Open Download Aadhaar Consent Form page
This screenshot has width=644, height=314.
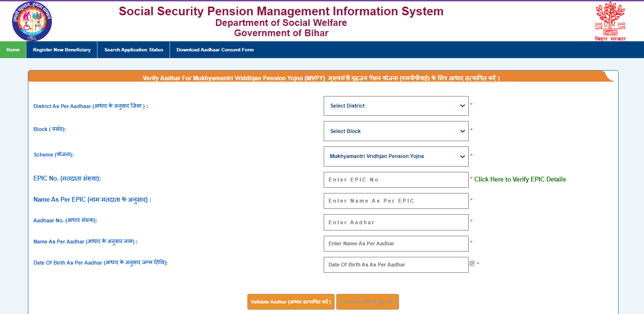tap(215, 50)
